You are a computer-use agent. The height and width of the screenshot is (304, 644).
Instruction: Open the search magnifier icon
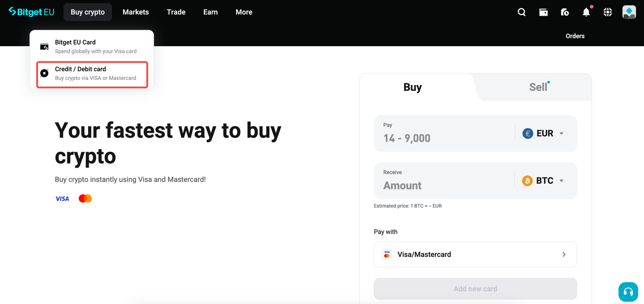522,12
